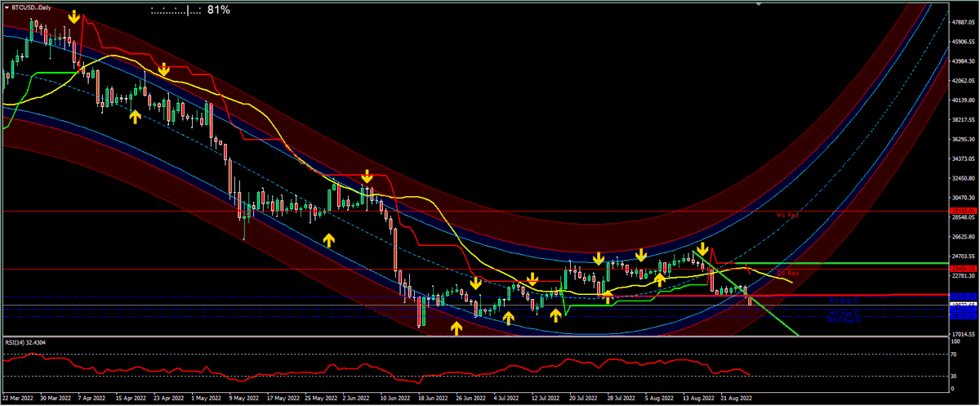Click the 42062.50 price scale value
Image resolution: width=980 pixels, height=406 pixels.
(964, 81)
